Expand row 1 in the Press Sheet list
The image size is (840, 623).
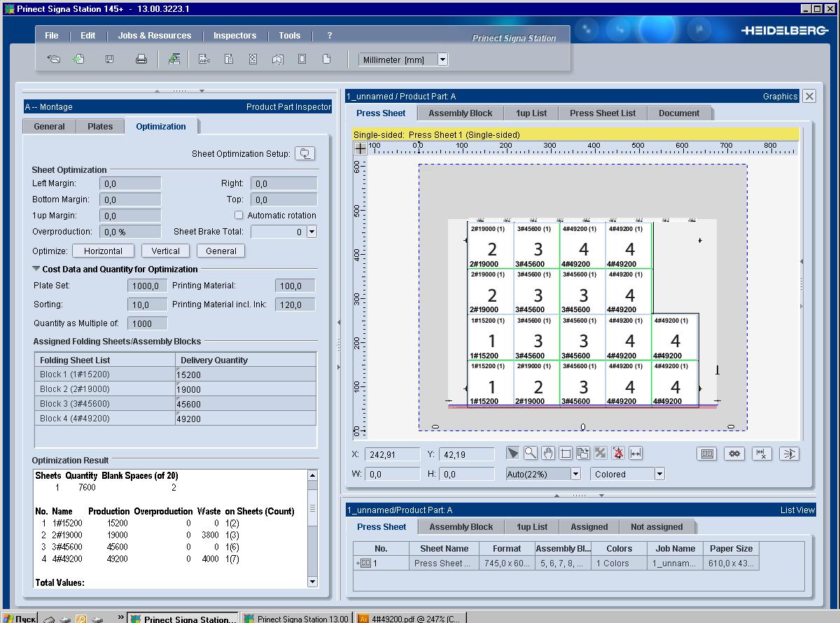coord(358,563)
